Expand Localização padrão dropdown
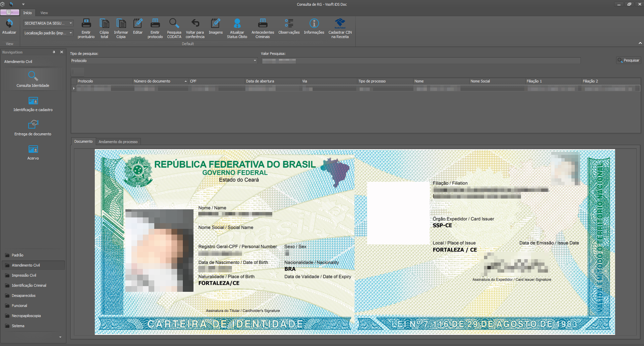The height and width of the screenshot is (346, 644). pos(71,33)
